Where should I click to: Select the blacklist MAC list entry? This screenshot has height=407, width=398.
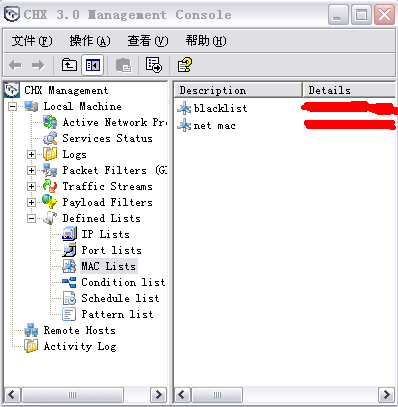click(x=220, y=108)
